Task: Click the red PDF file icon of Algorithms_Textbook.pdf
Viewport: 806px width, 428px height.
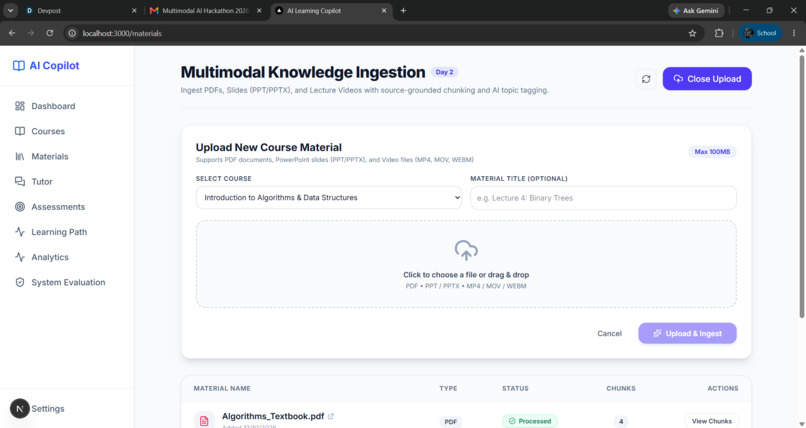Action: coord(204,421)
